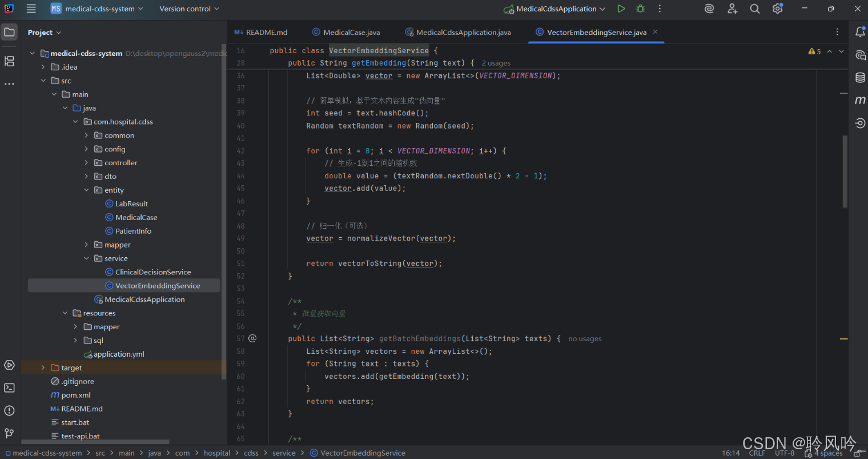The image size is (868, 459).
Task: Click the gutter icon on line 57
Action: point(252,338)
